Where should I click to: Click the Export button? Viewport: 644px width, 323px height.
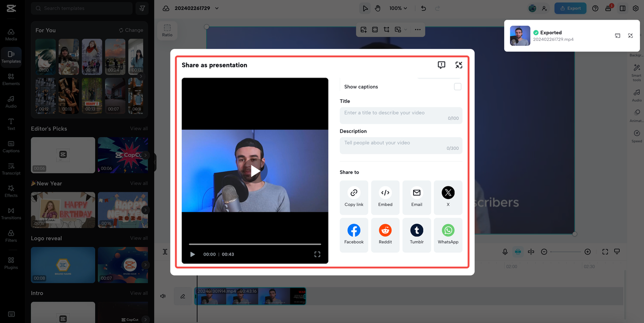[x=570, y=8]
